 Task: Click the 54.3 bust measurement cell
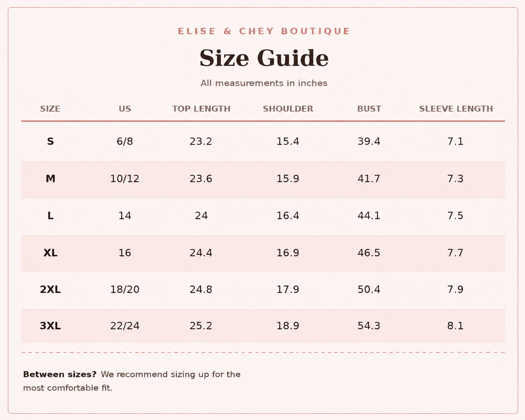369,326
